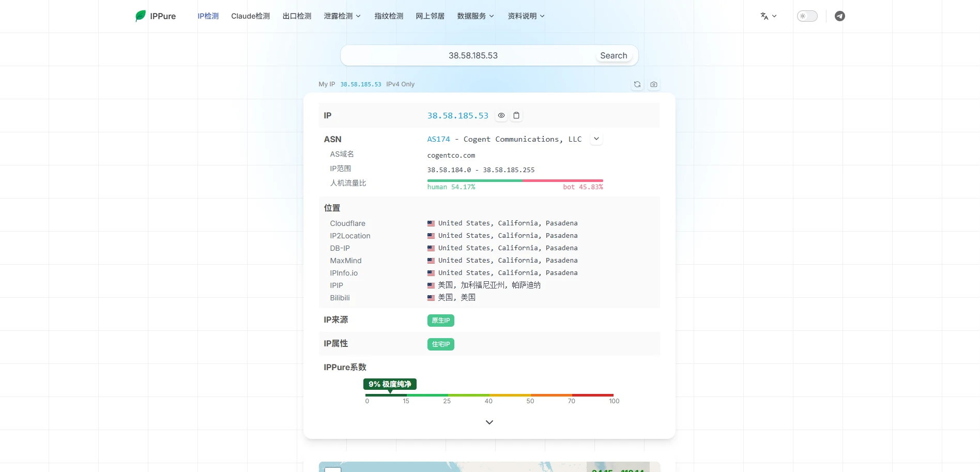Toggle the light/dark theme switch
Viewport: 980px width, 472px height.
pos(807,16)
